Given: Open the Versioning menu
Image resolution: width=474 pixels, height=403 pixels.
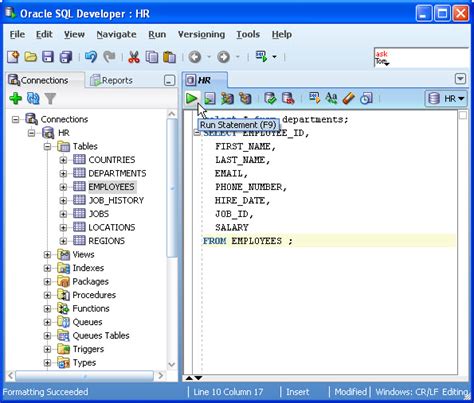Looking at the screenshot, I should tap(201, 34).
